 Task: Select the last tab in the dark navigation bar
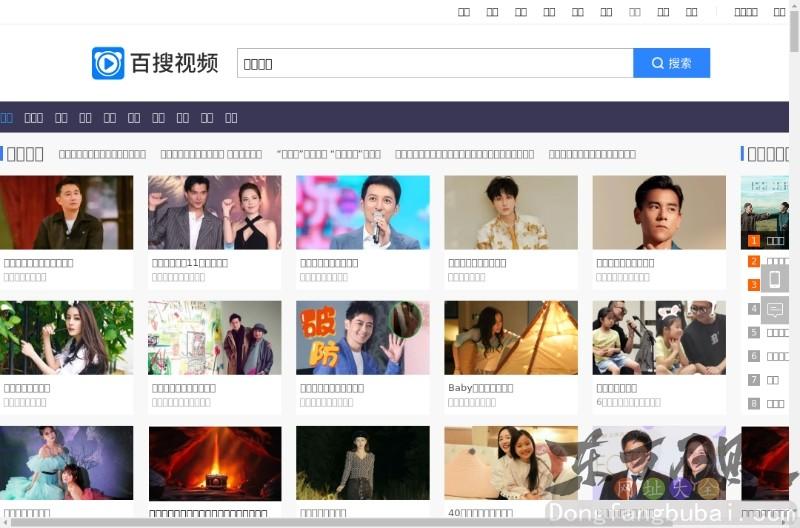(x=231, y=117)
